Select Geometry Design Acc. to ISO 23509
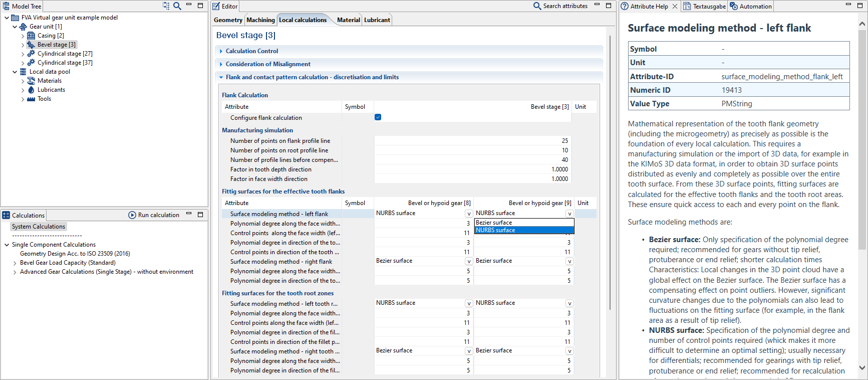This screenshot has width=868, height=380. coord(75,254)
